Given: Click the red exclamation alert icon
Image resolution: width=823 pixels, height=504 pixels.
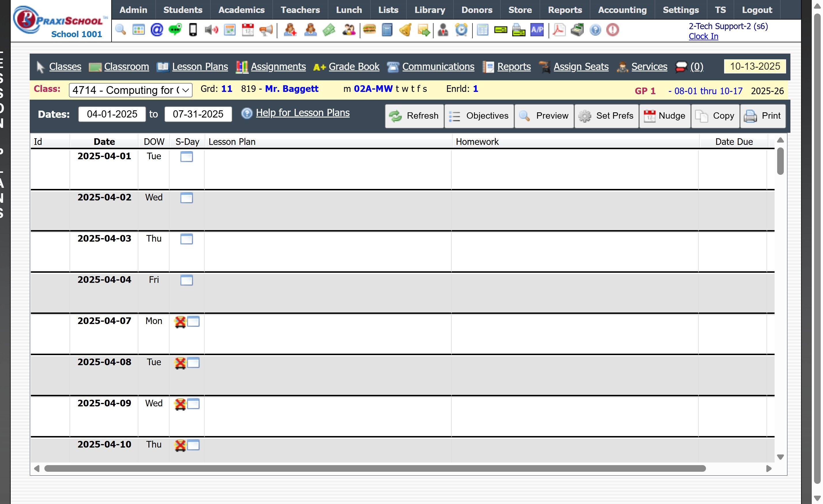Looking at the screenshot, I should click(x=613, y=30).
